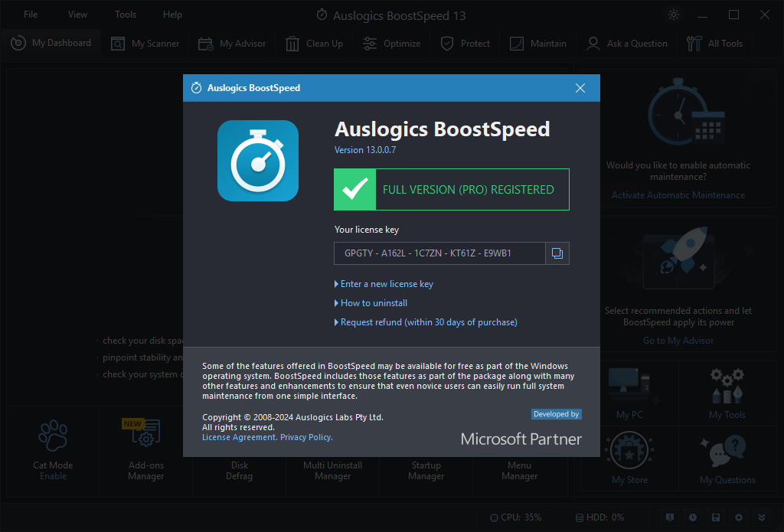
Task: Click the CPU usage indicator
Action: (515, 517)
